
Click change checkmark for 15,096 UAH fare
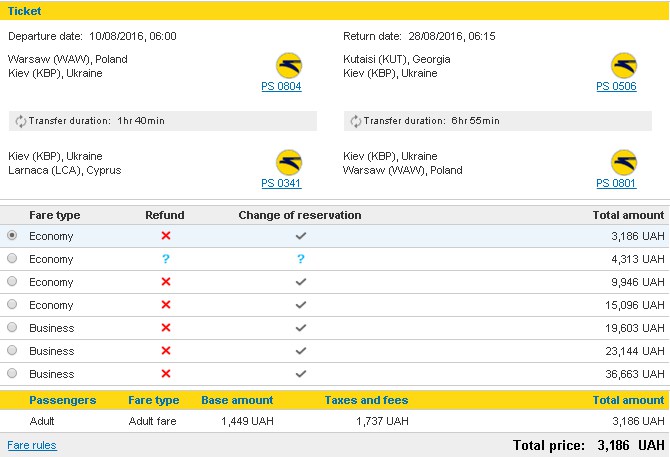301,305
